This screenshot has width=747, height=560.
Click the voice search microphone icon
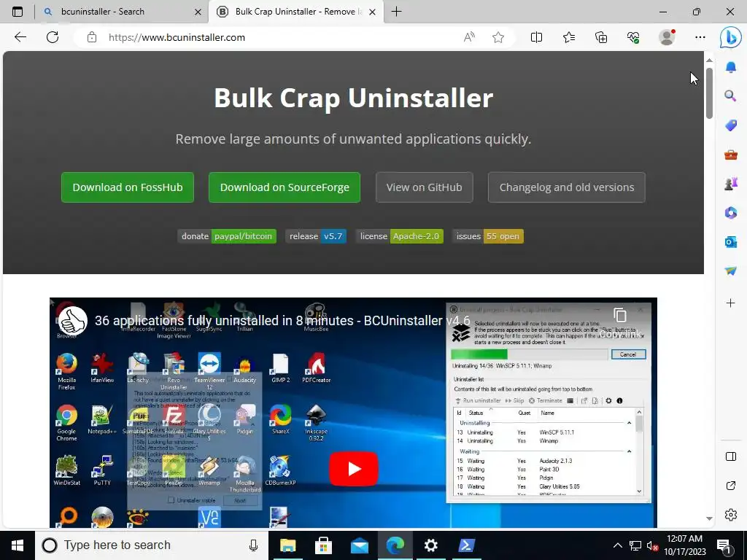click(253, 545)
